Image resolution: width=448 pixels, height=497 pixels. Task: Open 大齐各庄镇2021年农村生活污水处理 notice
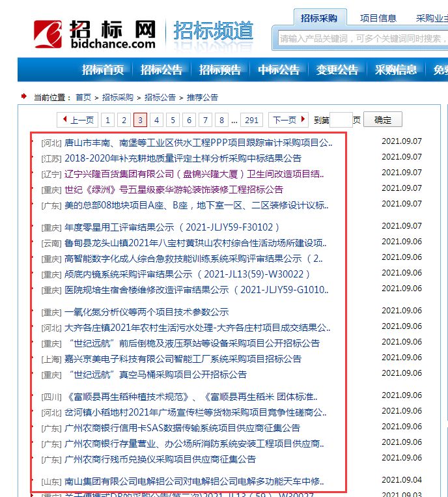pyautogui.click(x=197, y=328)
